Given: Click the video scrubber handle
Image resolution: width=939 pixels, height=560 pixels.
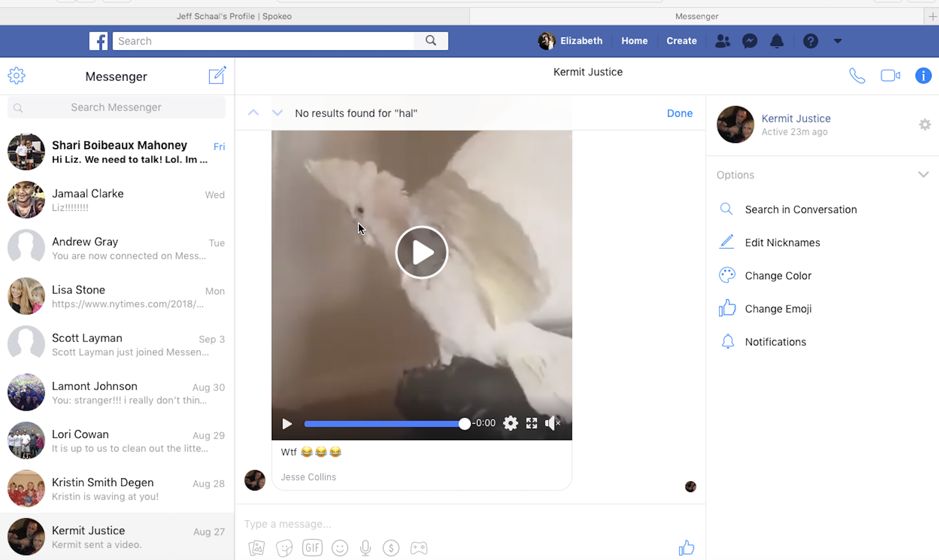Looking at the screenshot, I should (x=464, y=424).
